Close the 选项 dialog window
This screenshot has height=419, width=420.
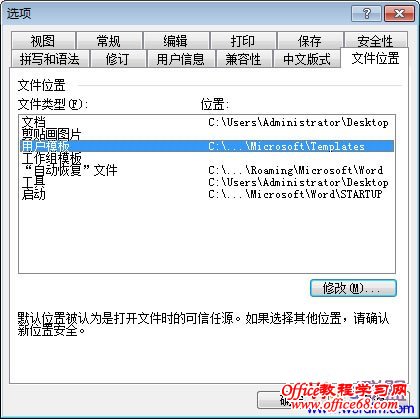pyautogui.click(x=399, y=14)
